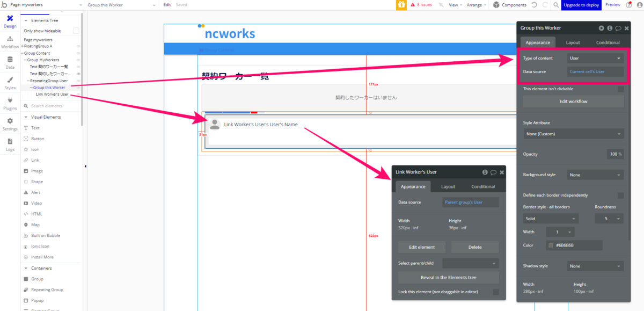Click the redo arrow in top bar
The image size is (644, 311).
point(545,5)
